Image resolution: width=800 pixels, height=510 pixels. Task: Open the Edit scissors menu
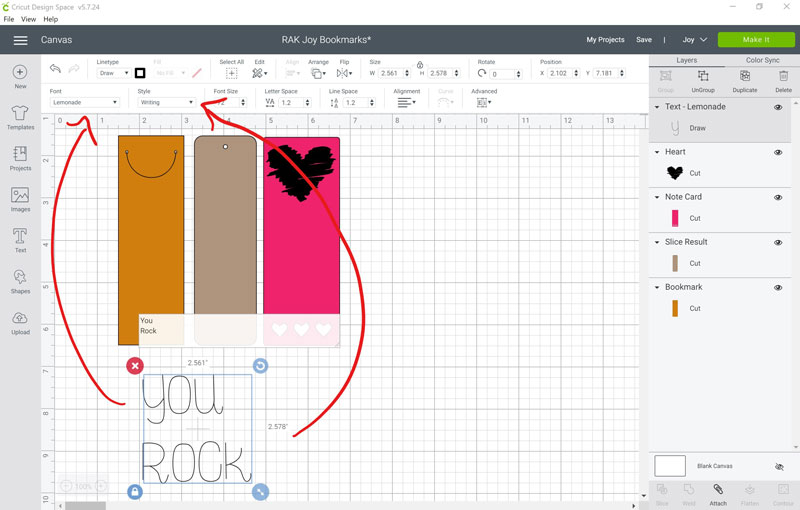pos(259,73)
